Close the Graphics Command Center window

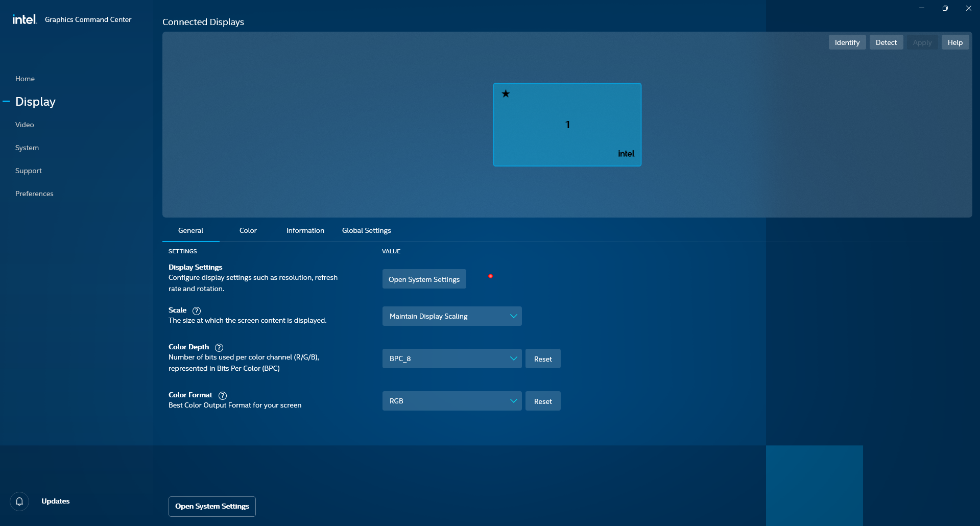[969, 8]
